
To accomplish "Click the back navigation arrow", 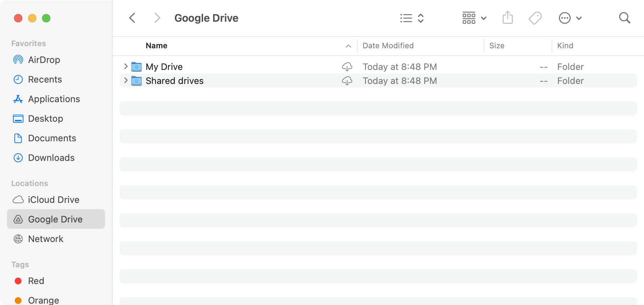I will (132, 18).
